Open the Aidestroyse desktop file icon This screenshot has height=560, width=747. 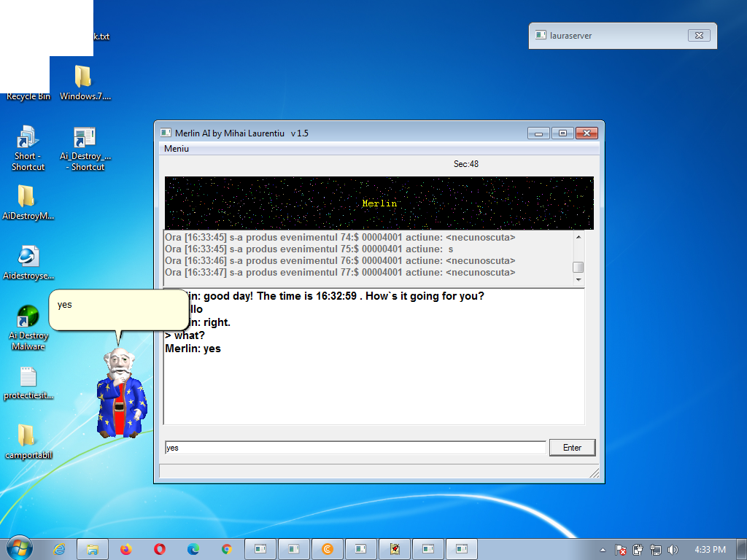pyautogui.click(x=28, y=257)
